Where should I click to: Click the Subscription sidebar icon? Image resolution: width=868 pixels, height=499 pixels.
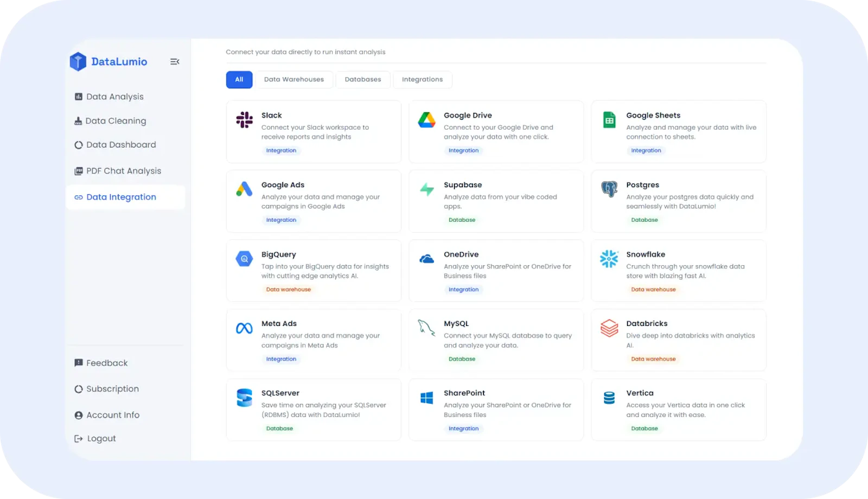(x=79, y=389)
